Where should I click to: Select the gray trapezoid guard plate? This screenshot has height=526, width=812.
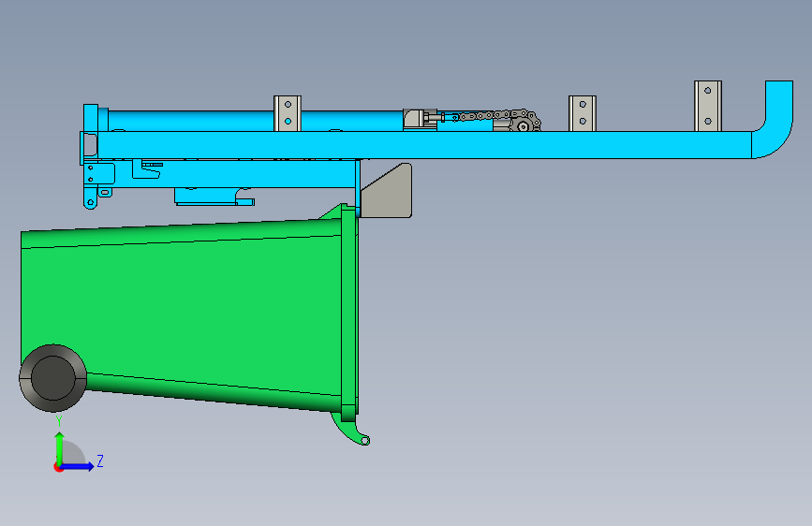tap(386, 191)
